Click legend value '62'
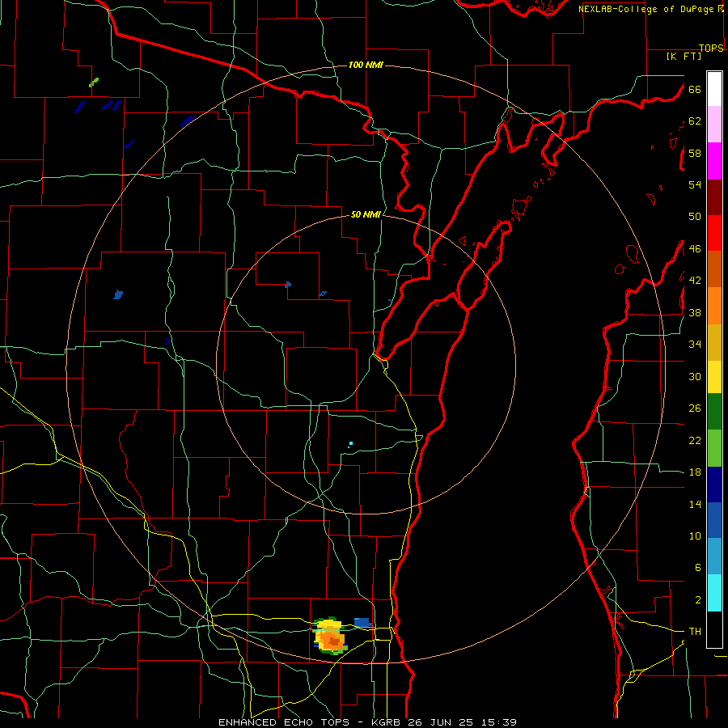 point(695,121)
